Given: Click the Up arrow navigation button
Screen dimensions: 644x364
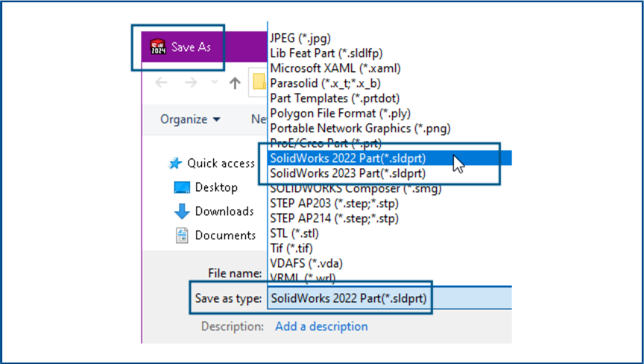Looking at the screenshot, I should 235,83.
